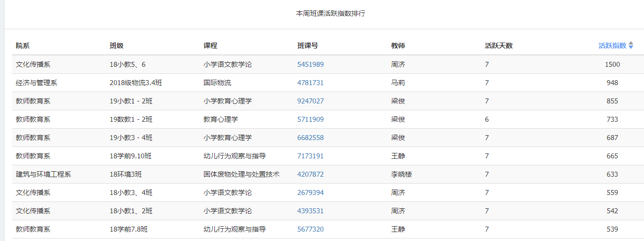Viewport: 644px width, 241px height.
Task: Open class number 9247027 link
Action: (x=311, y=101)
